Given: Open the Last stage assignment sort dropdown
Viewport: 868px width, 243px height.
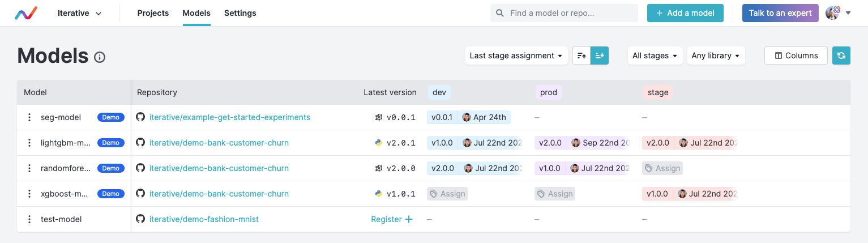Looking at the screenshot, I should tap(516, 56).
